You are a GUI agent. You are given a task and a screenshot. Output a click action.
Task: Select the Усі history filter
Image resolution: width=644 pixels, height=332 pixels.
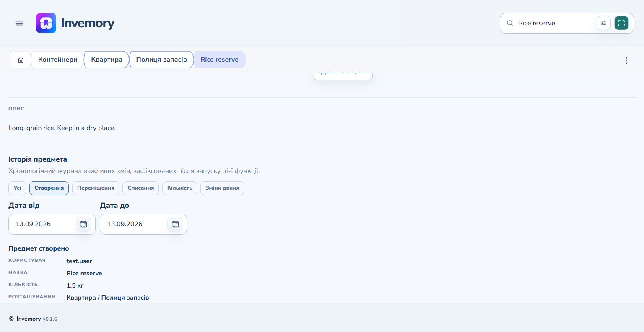[17, 188]
